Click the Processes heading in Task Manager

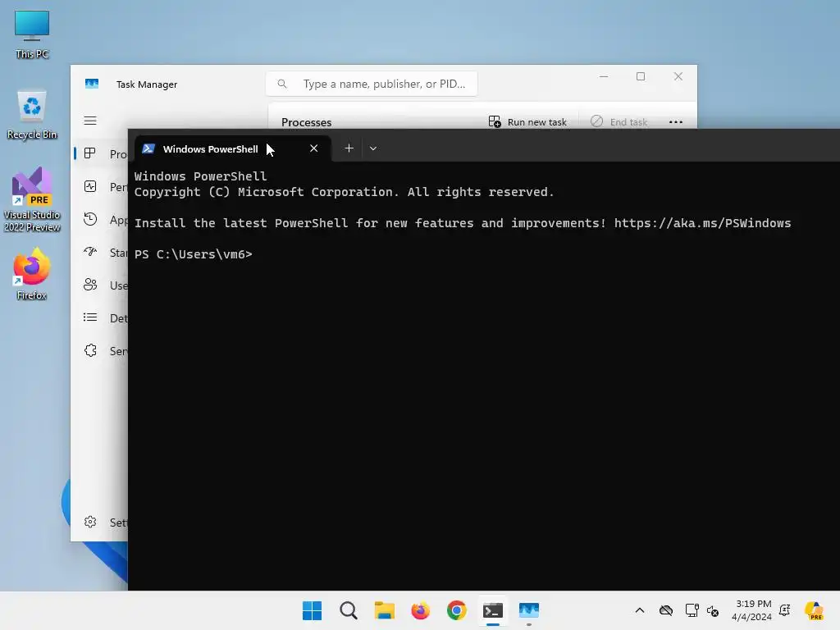[x=307, y=122]
